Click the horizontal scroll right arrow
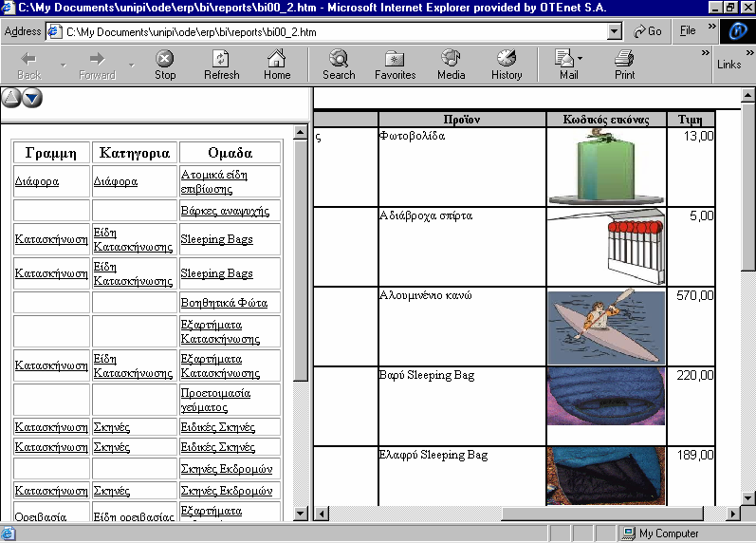 point(733,514)
